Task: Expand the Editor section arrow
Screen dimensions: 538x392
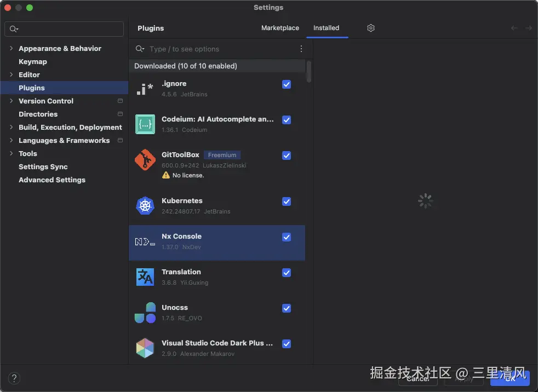Action: pyautogui.click(x=12, y=74)
